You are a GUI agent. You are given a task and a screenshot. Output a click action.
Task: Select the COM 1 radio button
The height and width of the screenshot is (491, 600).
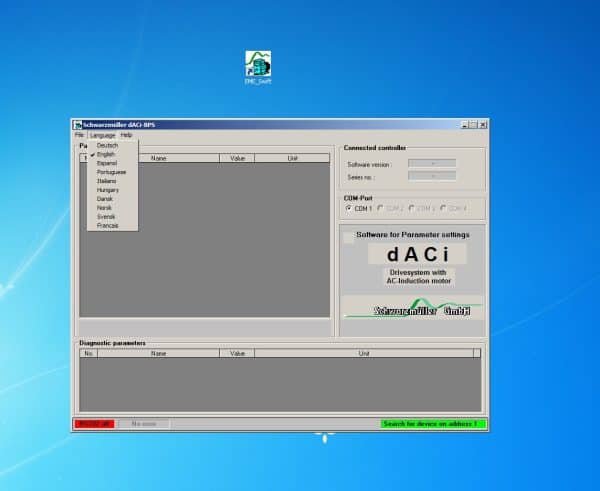(x=349, y=208)
